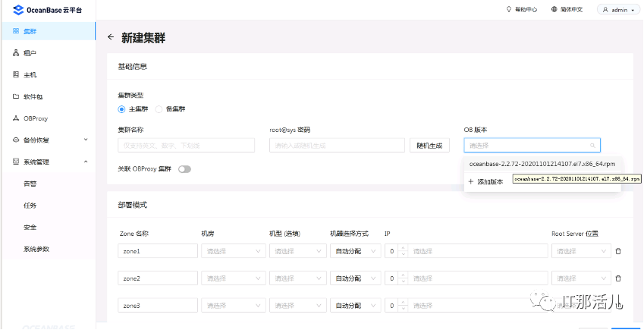Edit the zone2 name field

click(158, 278)
